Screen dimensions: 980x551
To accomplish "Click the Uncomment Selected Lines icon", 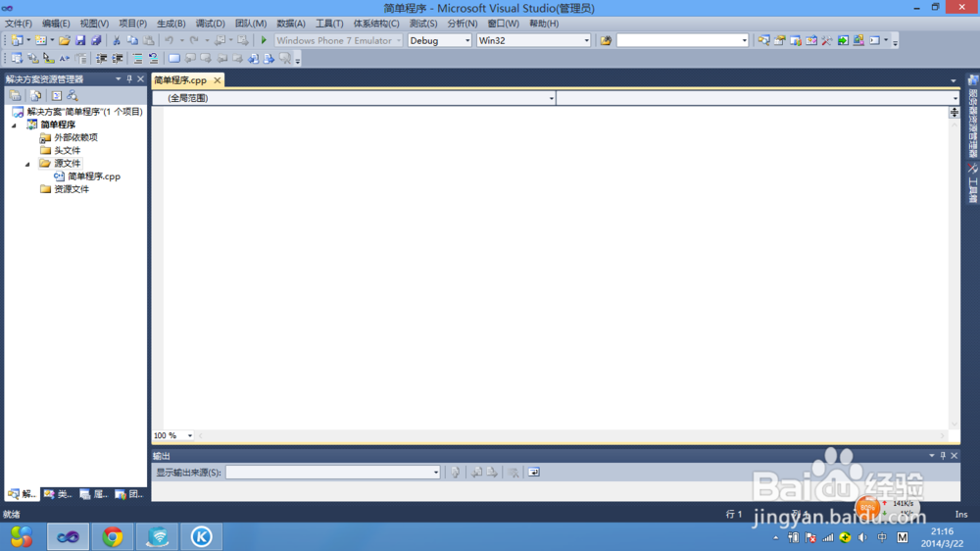I will coord(153,59).
